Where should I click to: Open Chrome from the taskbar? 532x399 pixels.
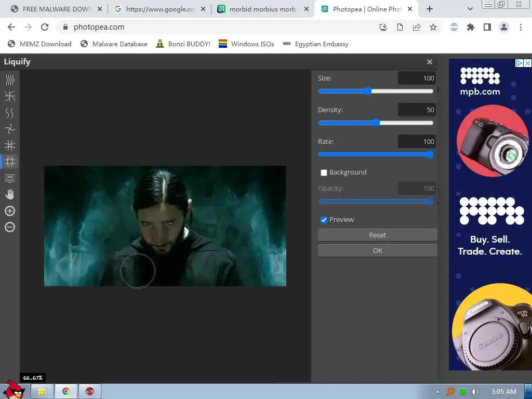[x=66, y=392]
